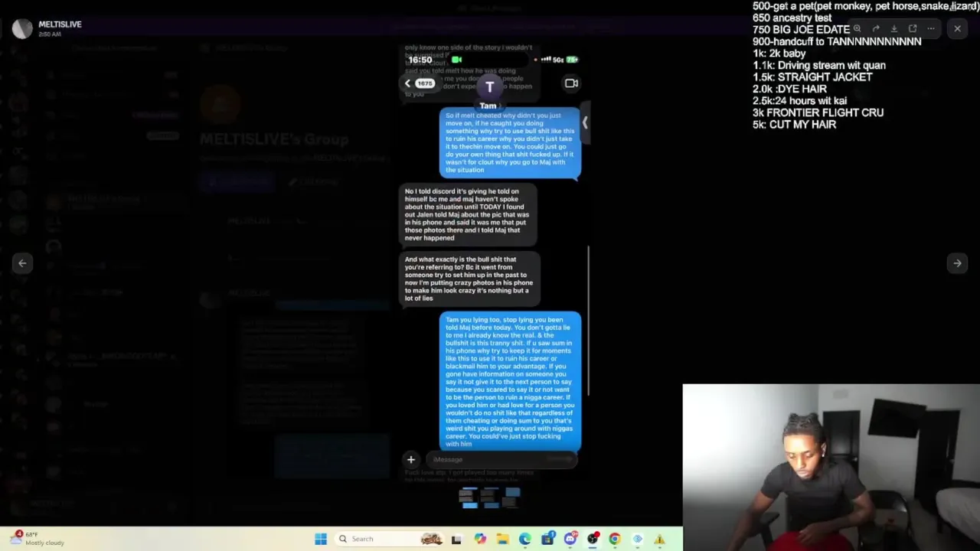Click the iMessage text field in screenshot
Viewport: 980px width, 551px height.
coord(503,459)
